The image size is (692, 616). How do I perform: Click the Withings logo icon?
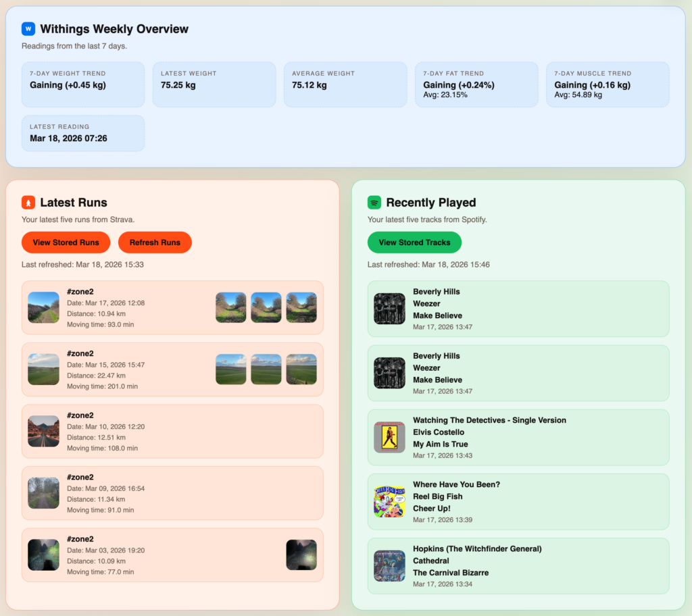point(28,29)
